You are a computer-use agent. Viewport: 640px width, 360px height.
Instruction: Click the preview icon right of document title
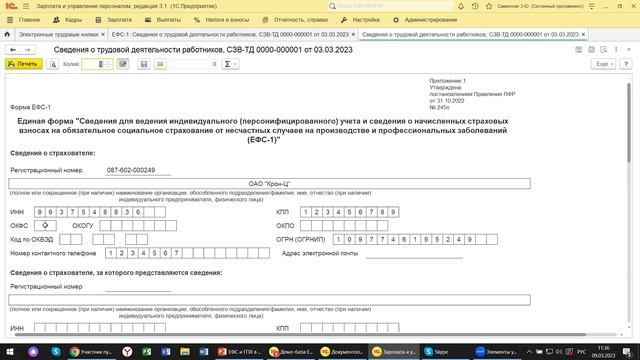pyautogui.click(x=604, y=50)
